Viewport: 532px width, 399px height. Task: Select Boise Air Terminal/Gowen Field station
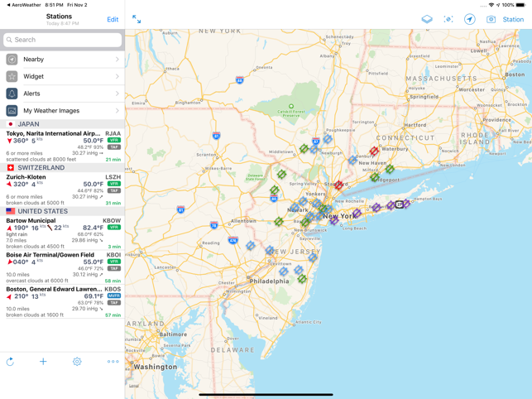62,267
